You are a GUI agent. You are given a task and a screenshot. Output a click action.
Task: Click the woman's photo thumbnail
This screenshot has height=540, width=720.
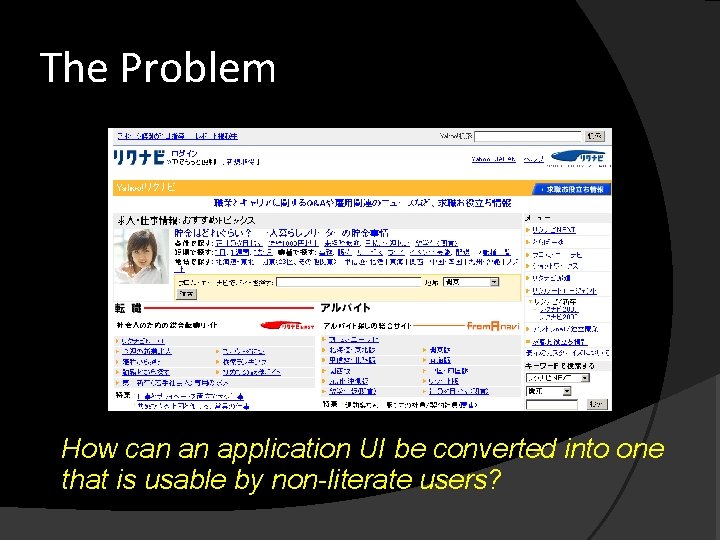click(142, 256)
